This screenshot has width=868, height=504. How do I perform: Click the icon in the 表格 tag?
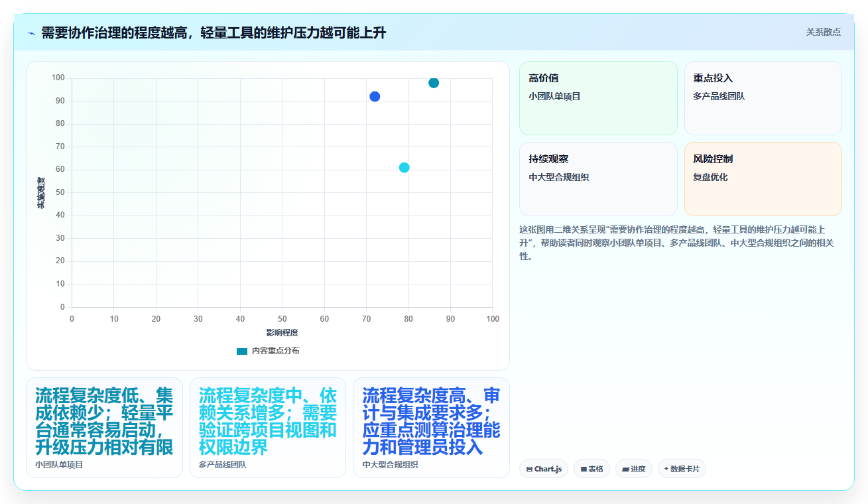(x=584, y=469)
